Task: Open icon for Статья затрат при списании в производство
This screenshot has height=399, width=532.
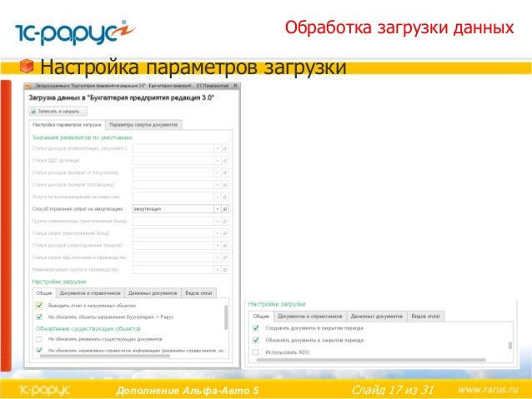Action: click(225, 257)
